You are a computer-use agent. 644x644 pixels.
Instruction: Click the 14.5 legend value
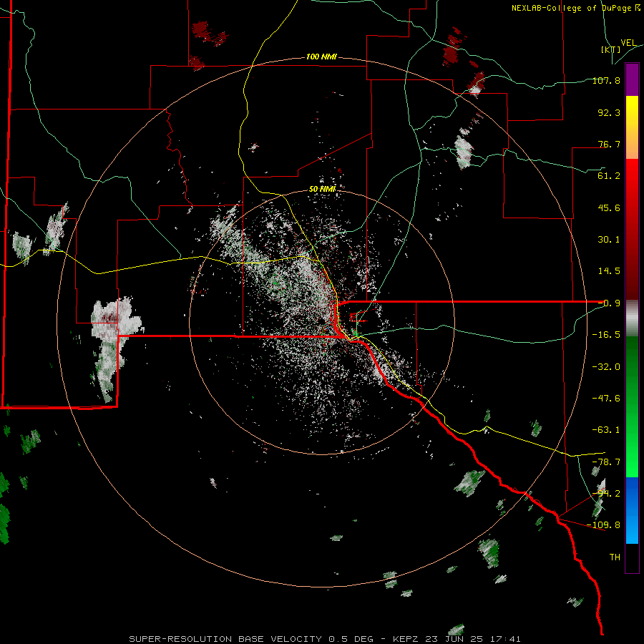pos(609,271)
